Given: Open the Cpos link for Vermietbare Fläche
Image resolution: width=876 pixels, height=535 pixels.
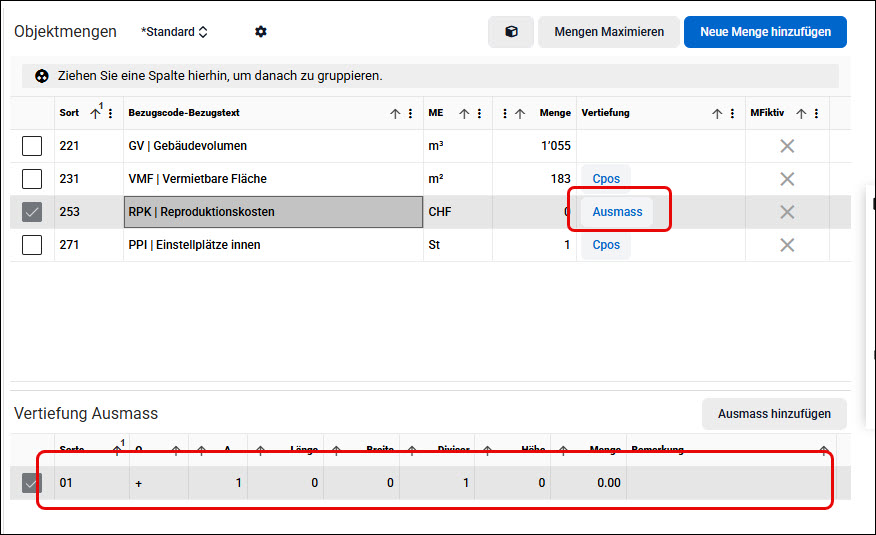Looking at the screenshot, I should point(606,179).
